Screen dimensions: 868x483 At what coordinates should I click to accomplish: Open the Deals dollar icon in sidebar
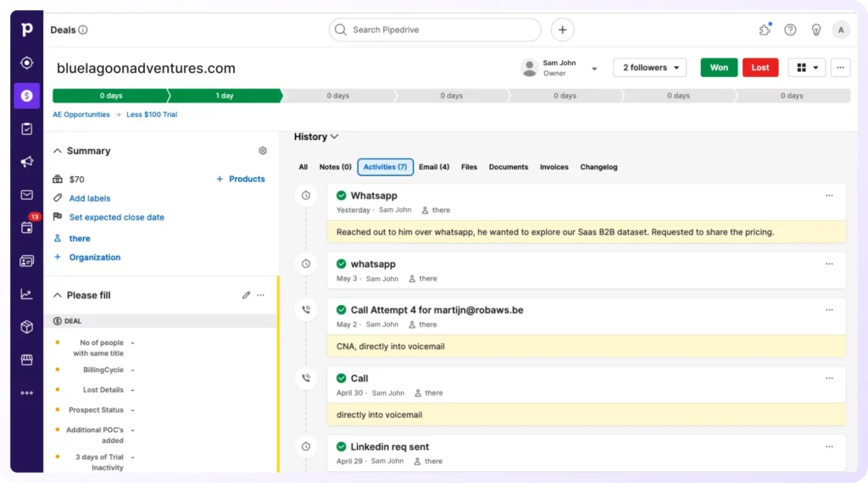(x=26, y=96)
